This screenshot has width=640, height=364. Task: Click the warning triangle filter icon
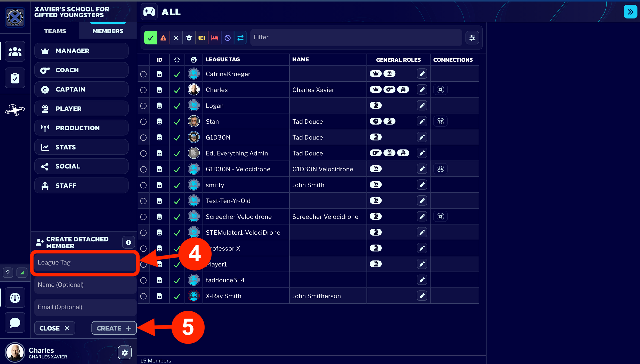pos(163,38)
